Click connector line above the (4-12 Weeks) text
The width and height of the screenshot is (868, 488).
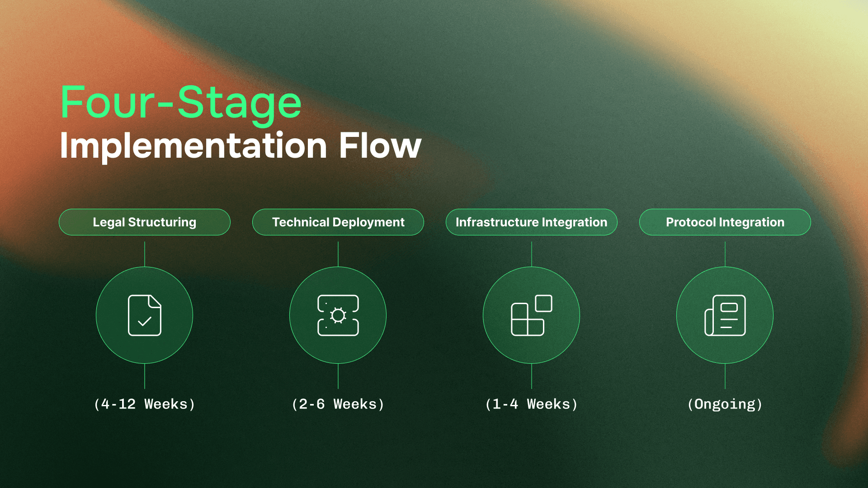[145, 376]
